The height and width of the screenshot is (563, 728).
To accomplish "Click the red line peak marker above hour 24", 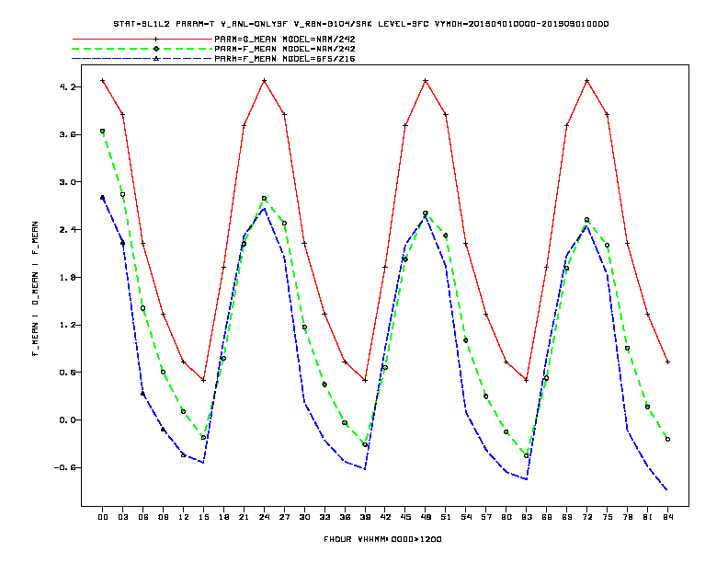I will pyautogui.click(x=264, y=81).
